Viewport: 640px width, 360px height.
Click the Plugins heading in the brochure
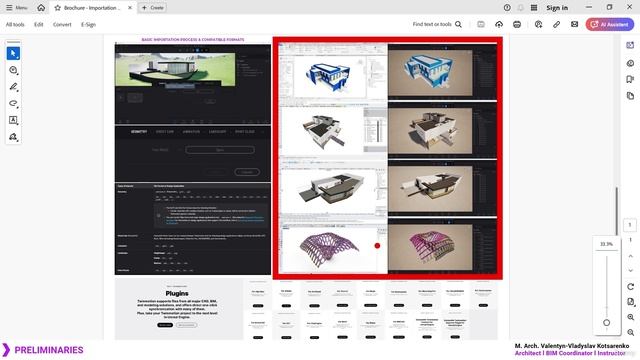point(177,293)
